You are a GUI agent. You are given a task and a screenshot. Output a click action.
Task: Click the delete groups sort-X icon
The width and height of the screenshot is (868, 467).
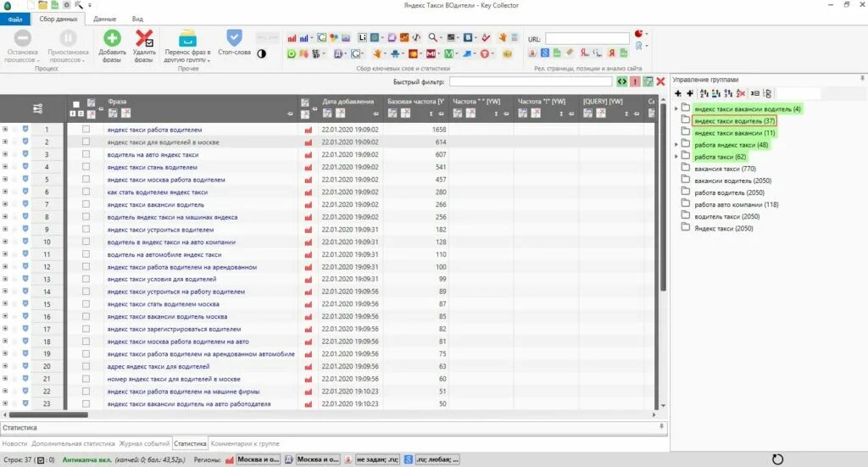tap(741, 93)
